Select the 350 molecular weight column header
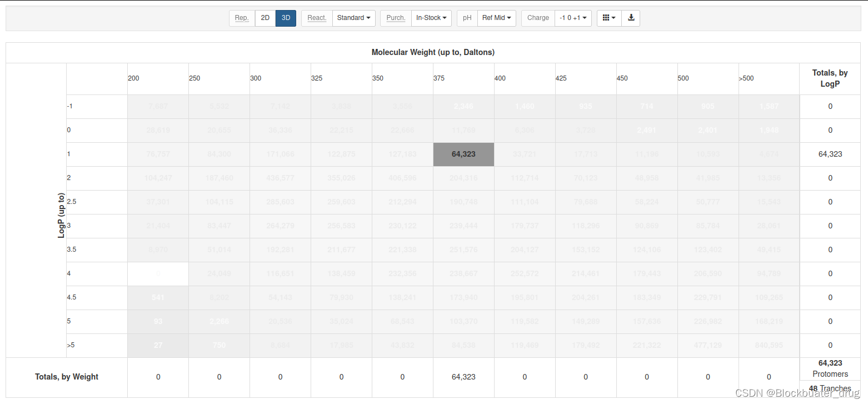This screenshot has width=868, height=404. click(x=402, y=78)
